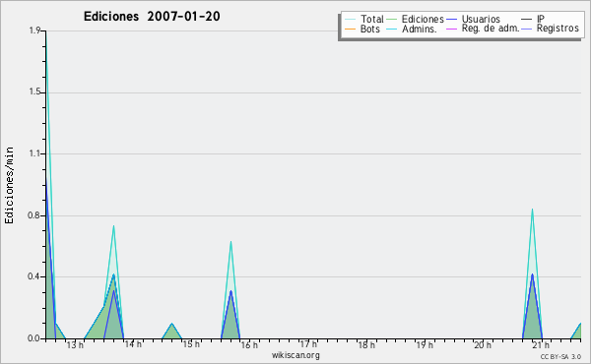Click the 13 h axis tick label

(75, 344)
